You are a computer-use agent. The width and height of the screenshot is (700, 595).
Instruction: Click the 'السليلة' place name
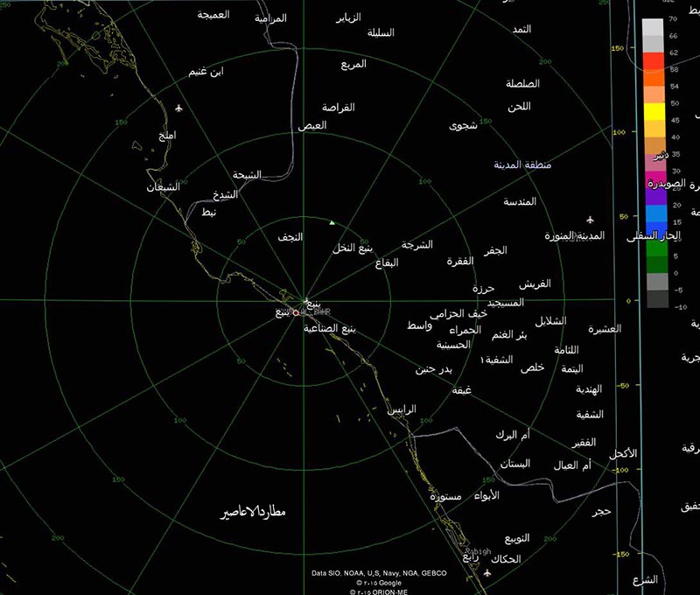[x=381, y=32]
